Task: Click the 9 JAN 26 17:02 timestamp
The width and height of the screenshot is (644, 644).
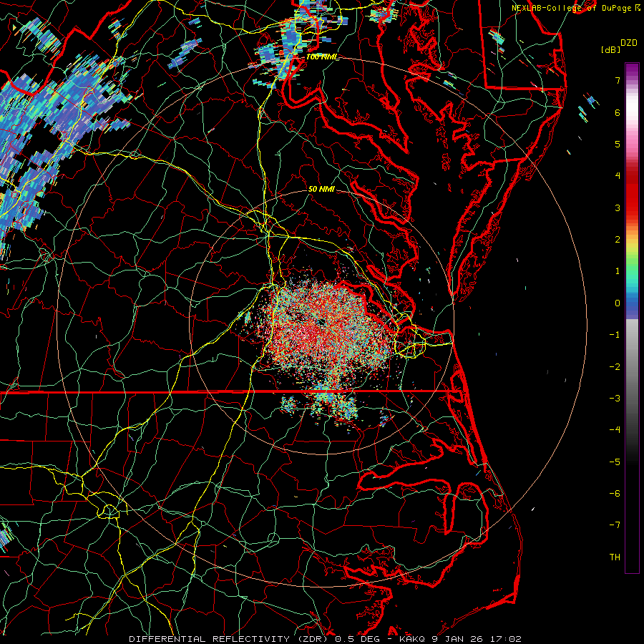Action: [x=477, y=639]
